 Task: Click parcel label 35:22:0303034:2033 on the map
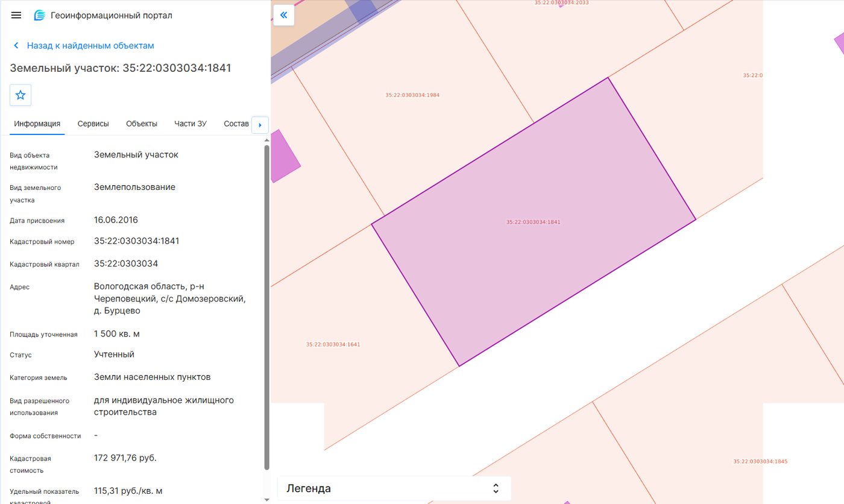click(x=561, y=2)
